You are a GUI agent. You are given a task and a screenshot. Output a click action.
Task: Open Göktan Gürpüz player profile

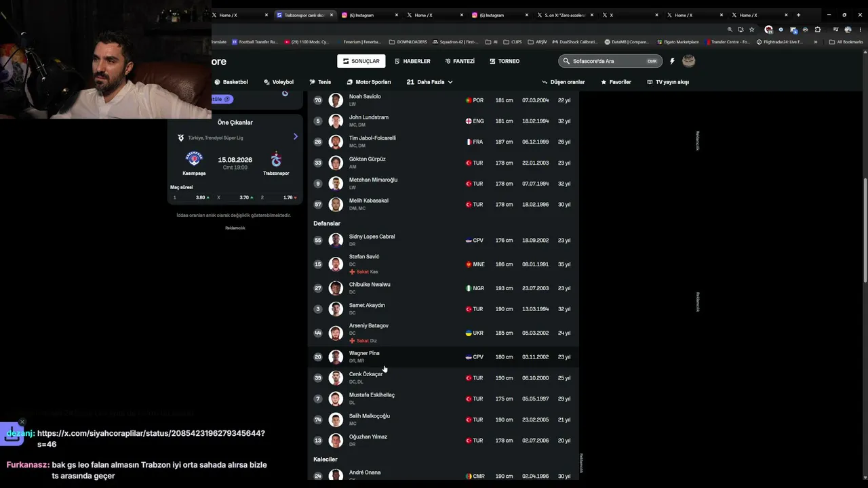(x=443, y=163)
